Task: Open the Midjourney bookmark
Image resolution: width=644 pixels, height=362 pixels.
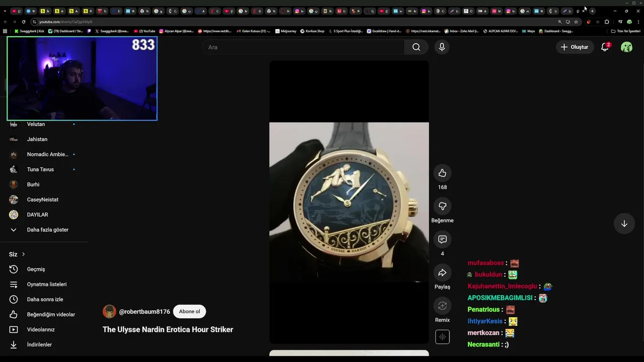Action: 285,31
